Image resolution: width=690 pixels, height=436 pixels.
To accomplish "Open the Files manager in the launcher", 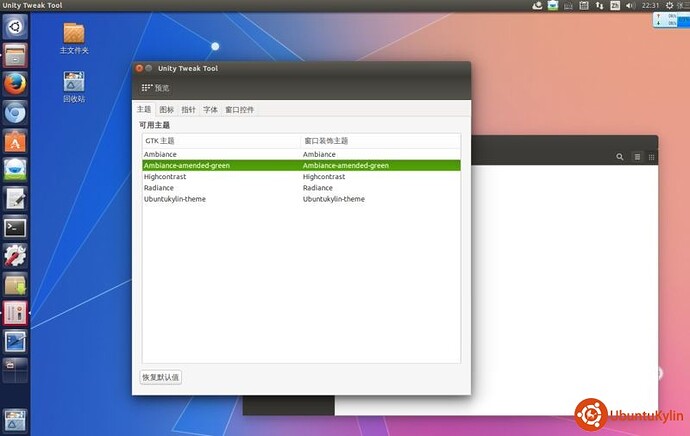I will [15, 55].
